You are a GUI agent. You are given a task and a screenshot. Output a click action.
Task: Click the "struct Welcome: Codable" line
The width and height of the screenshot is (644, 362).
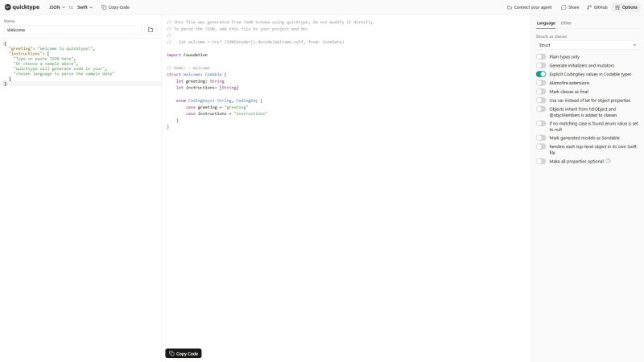click(x=196, y=74)
